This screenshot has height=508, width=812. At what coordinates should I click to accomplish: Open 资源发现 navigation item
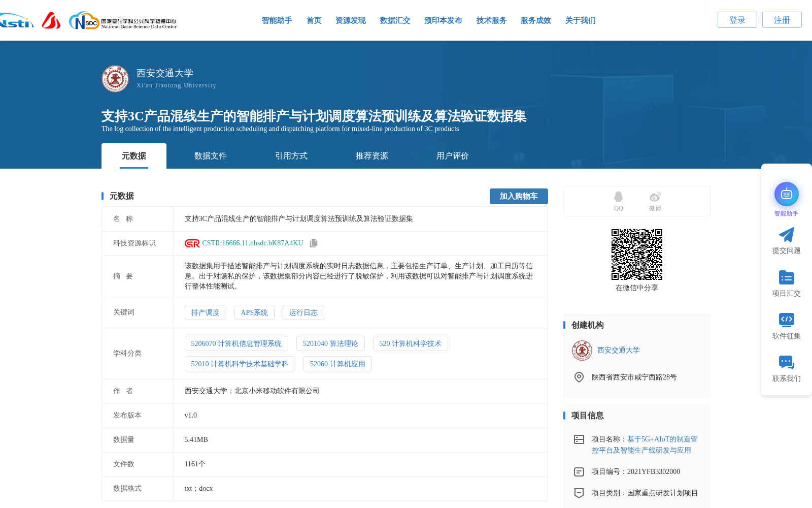coord(351,20)
